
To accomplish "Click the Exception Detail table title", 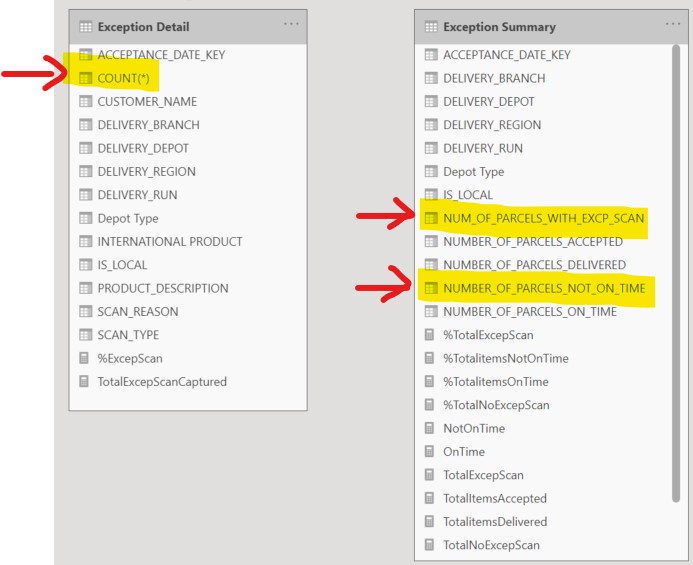I will (x=143, y=27).
